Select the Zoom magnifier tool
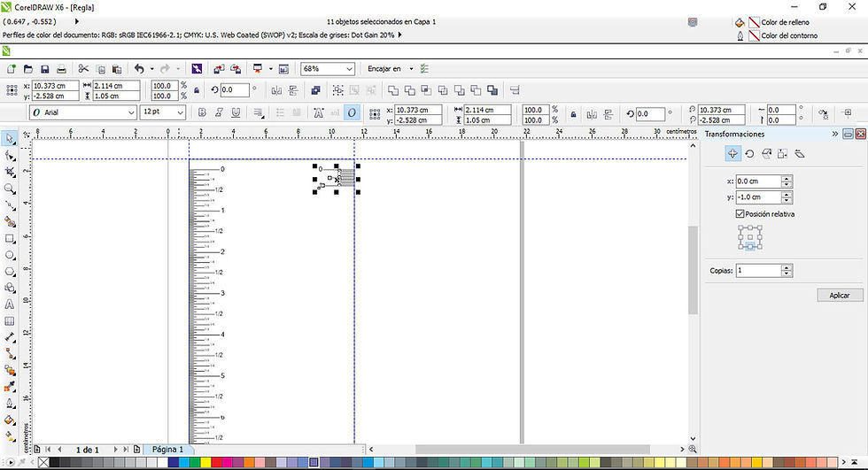This screenshot has height=470, width=868. 10,189
